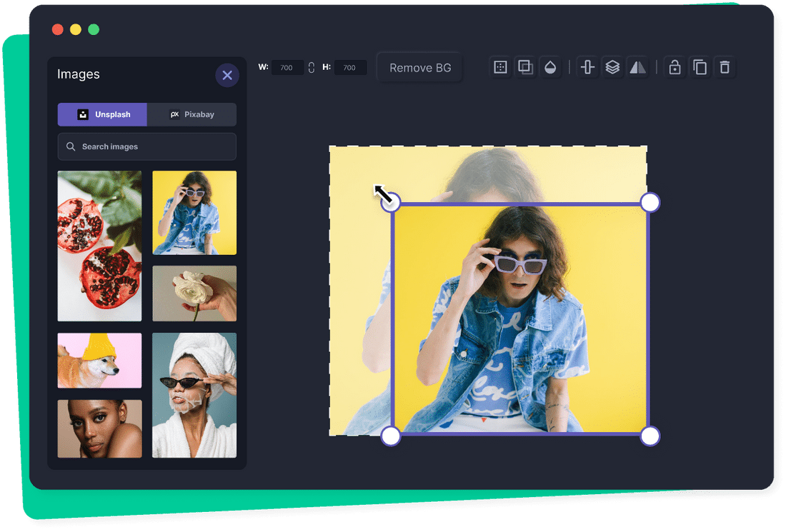Screen dimensions: 786x532
Task: Click the bottom-right resize handle
Action: pos(650,436)
